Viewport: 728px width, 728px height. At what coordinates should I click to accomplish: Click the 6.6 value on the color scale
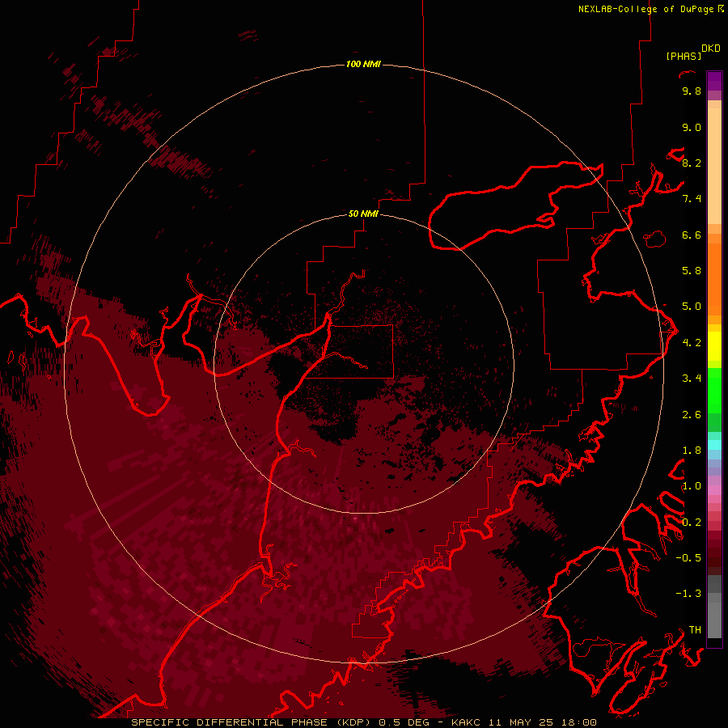tap(692, 235)
